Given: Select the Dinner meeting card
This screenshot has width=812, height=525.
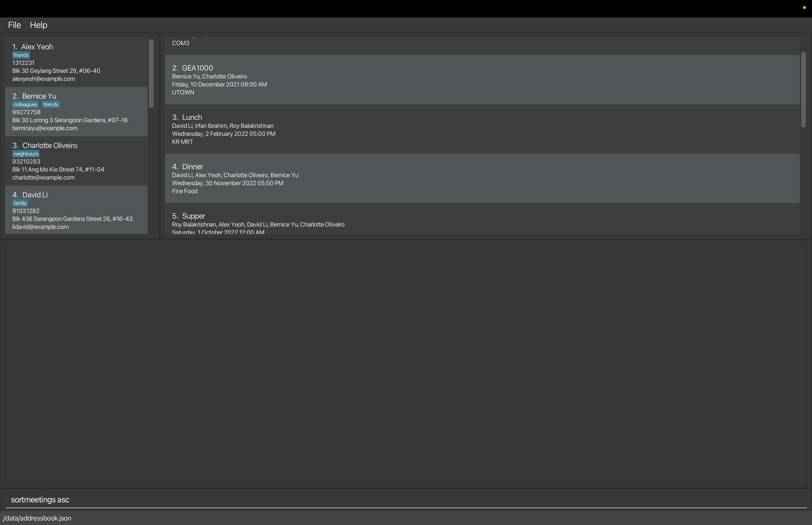Looking at the screenshot, I should tap(482, 178).
